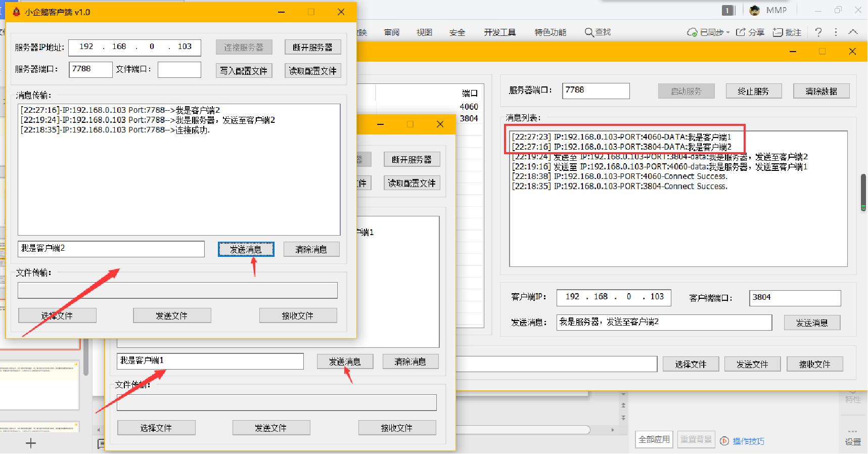
Task: Select port 4060 in server client list
Action: 469,107
